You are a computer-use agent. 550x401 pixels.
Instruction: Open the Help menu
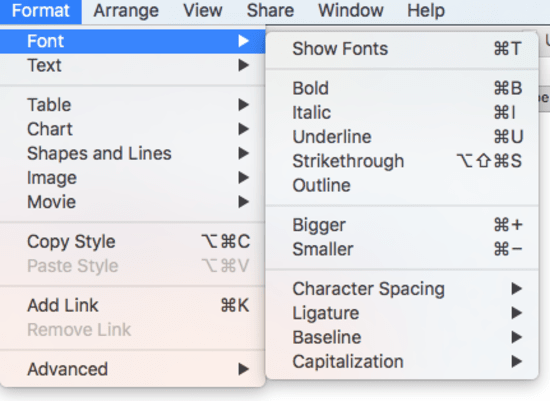coord(426,11)
